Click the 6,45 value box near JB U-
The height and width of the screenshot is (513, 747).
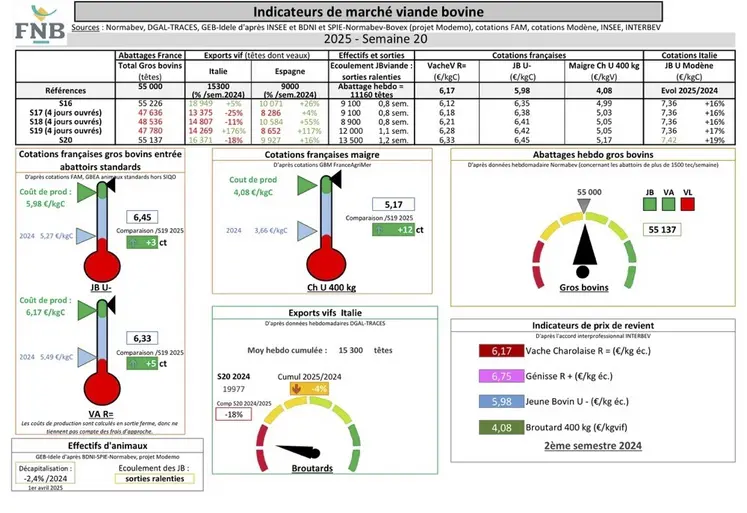coord(142,217)
